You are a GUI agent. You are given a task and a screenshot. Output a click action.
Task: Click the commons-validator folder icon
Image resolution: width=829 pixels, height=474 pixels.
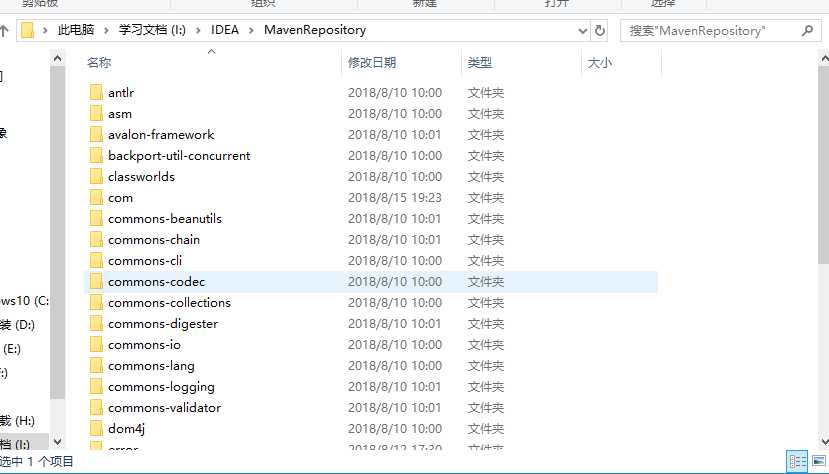96,407
